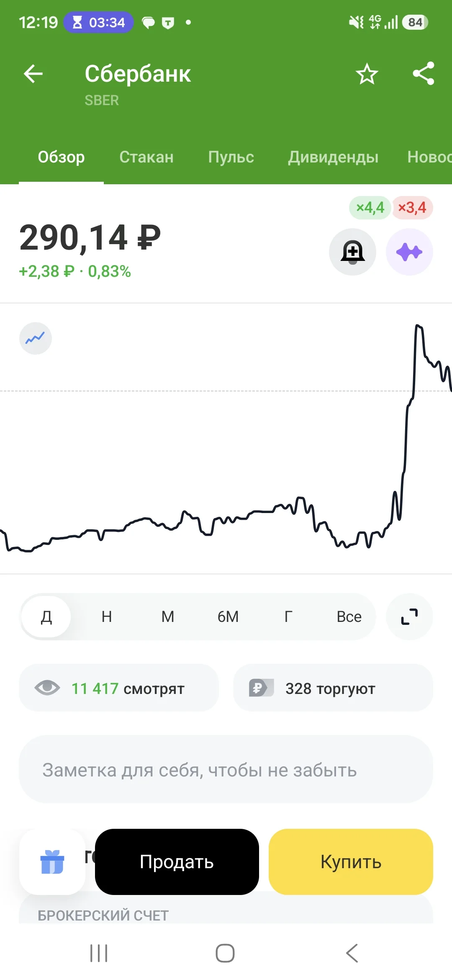The width and height of the screenshot is (452, 980).
Task: Open the Пульс tab
Action: tap(231, 157)
